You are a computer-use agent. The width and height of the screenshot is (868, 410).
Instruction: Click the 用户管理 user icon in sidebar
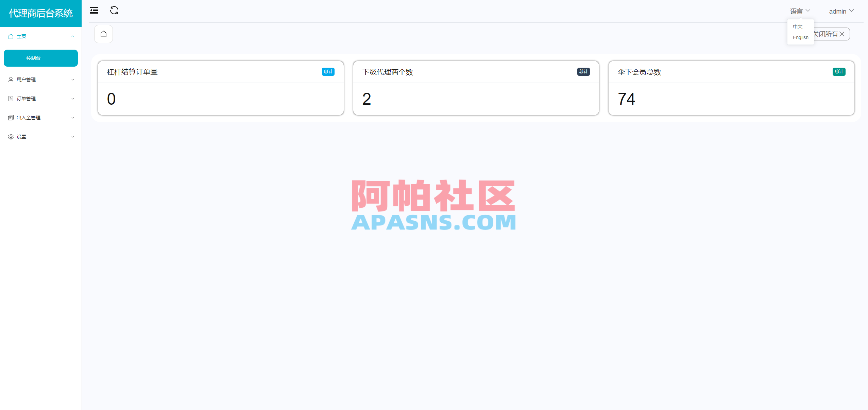coord(11,79)
